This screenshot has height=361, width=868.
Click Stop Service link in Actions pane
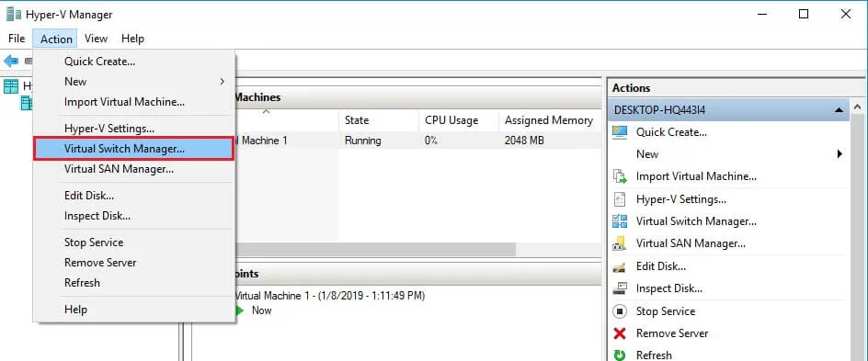point(666,311)
